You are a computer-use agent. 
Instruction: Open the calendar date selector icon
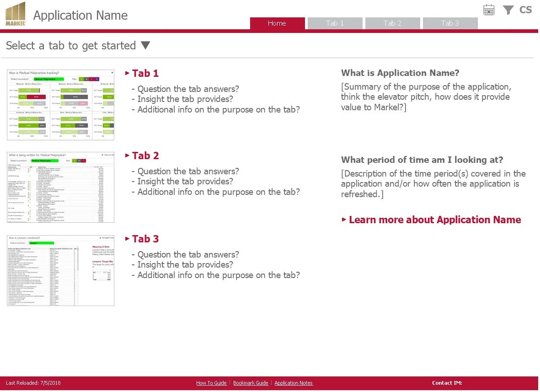pyautogui.click(x=488, y=9)
